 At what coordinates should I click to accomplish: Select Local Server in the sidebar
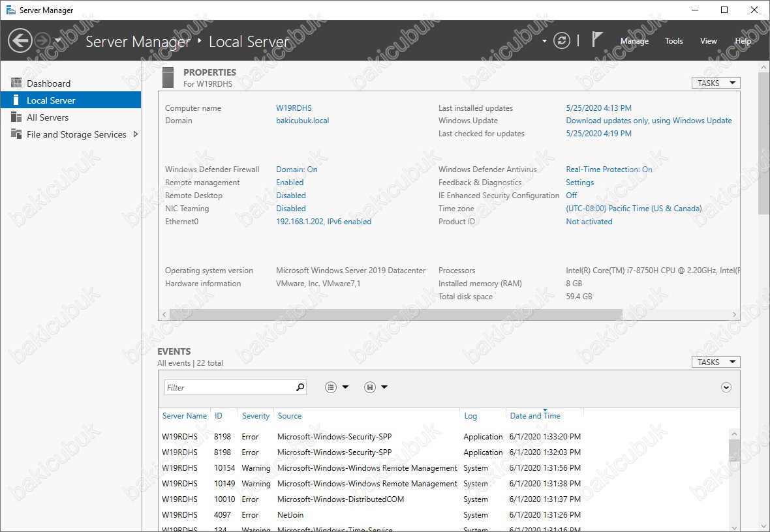click(x=70, y=100)
